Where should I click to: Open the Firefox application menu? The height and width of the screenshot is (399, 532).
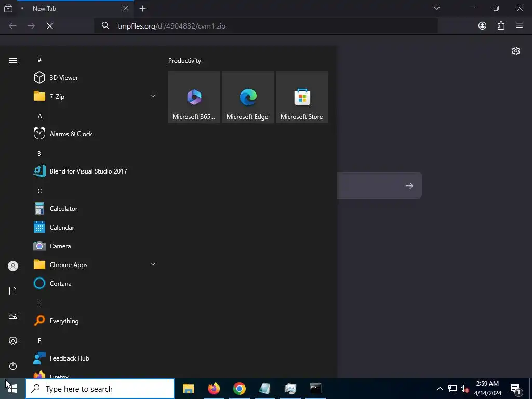click(520, 26)
